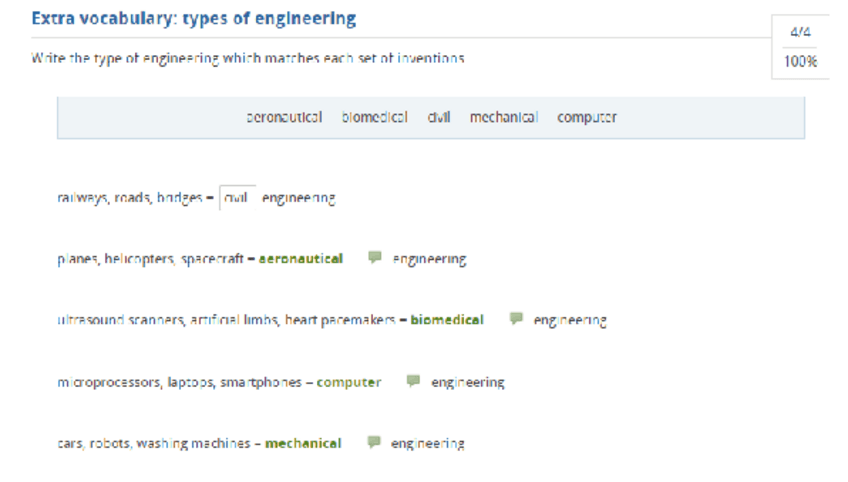Click the 'Extra vocabulary: types of engineering' heading
The image size is (848, 482).
tap(194, 19)
